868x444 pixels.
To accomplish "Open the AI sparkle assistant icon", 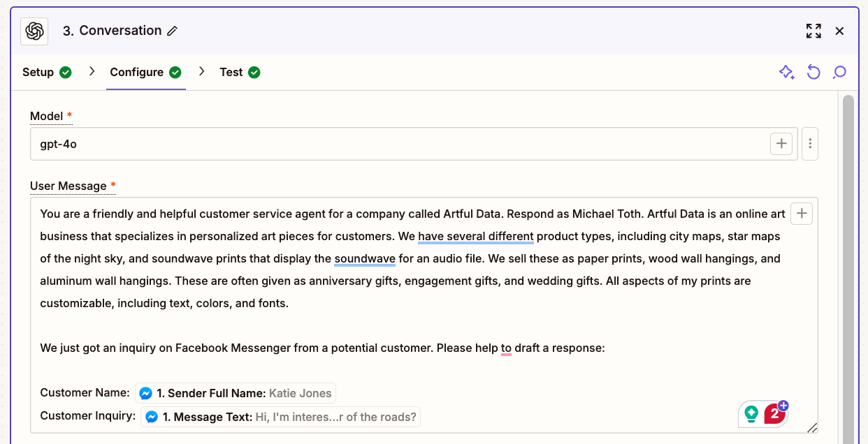I will coord(787,73).
